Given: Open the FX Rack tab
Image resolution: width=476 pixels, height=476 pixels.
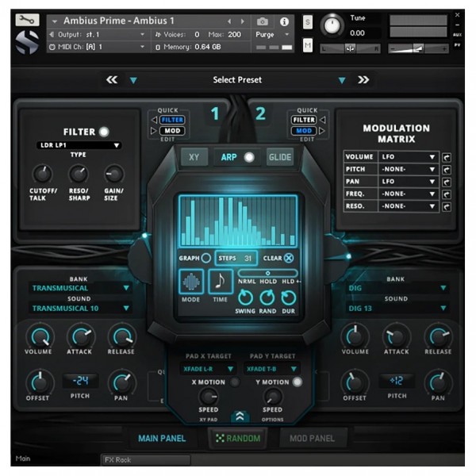Looking at the screenshot, I should coord(146,460).
